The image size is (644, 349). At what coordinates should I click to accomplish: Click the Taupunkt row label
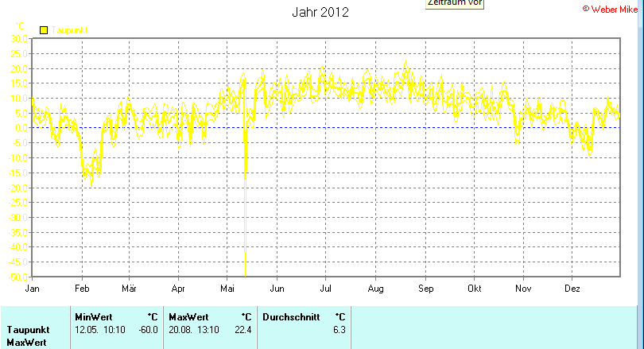tap(28, 329)
